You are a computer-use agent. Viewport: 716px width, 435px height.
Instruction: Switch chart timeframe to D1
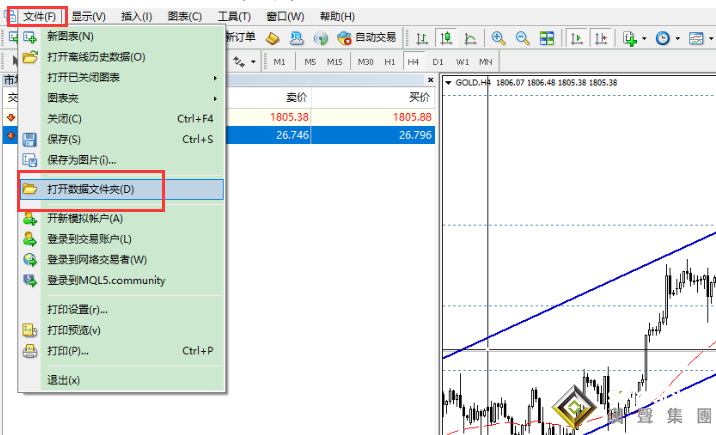tap(438, 62)
